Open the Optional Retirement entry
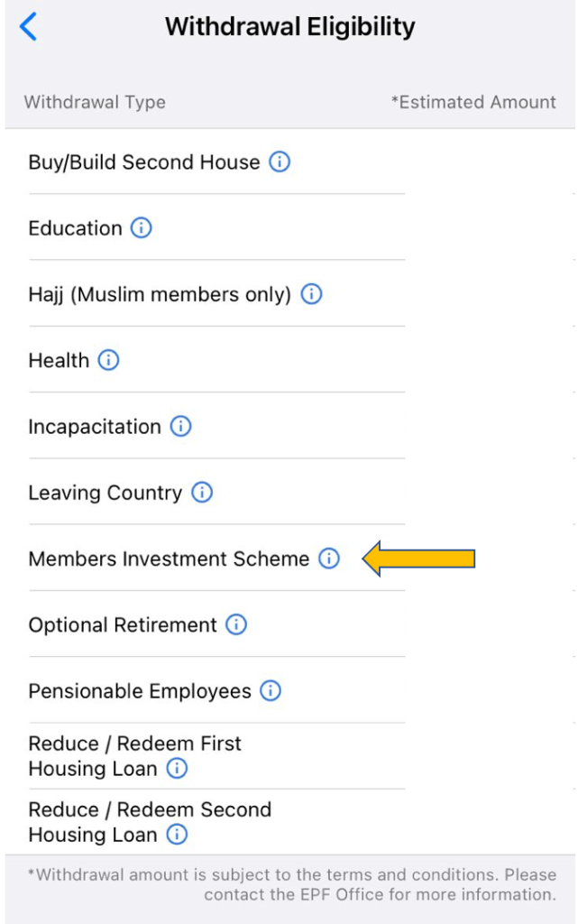The height and width of the screenshot is (924, 578). click(123, 624)
